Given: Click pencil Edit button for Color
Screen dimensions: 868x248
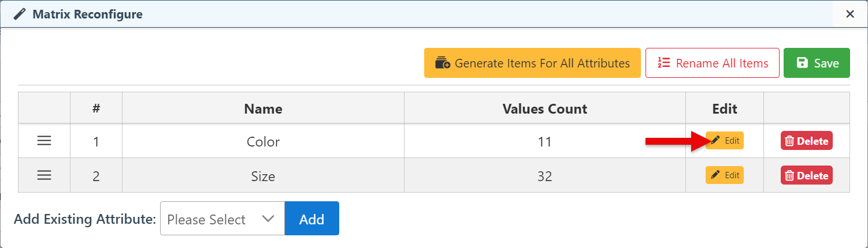Looking at the screenshot, I should [x=725, y=141].
